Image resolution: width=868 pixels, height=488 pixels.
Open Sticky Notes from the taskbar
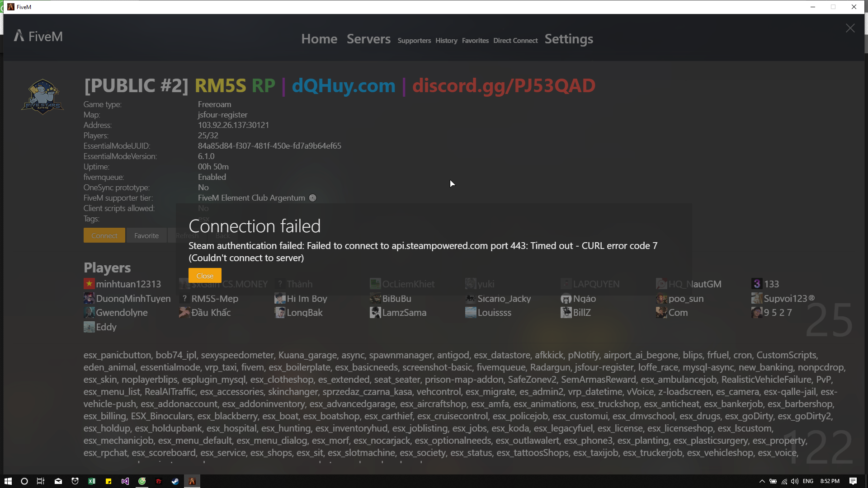click(108, 481)
